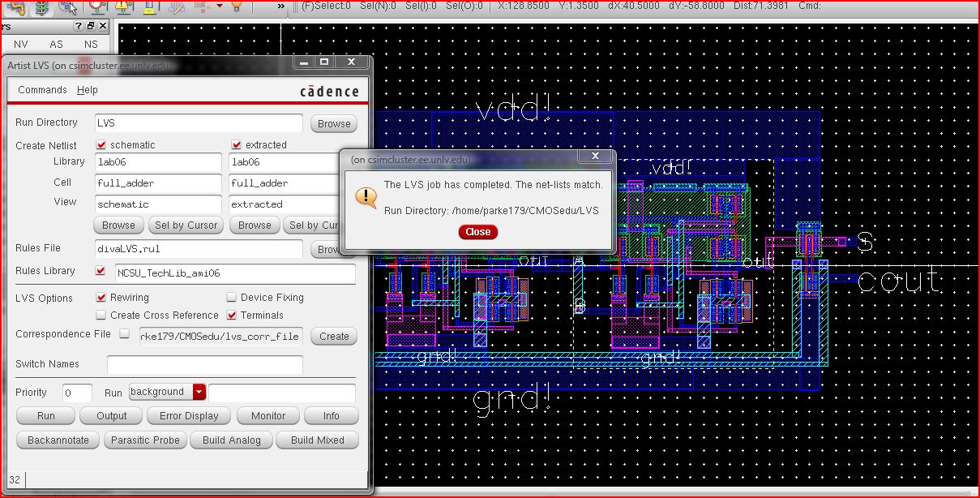Click the yellow warning triangle toolbar icon

click(123, 6)
